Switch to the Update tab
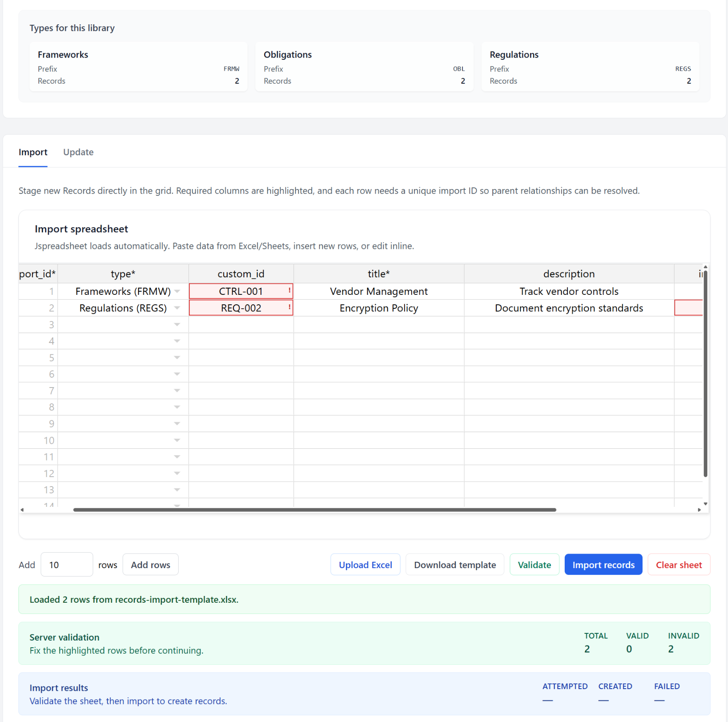The width and height of the screenshot is (728, 722). point(78,152)
